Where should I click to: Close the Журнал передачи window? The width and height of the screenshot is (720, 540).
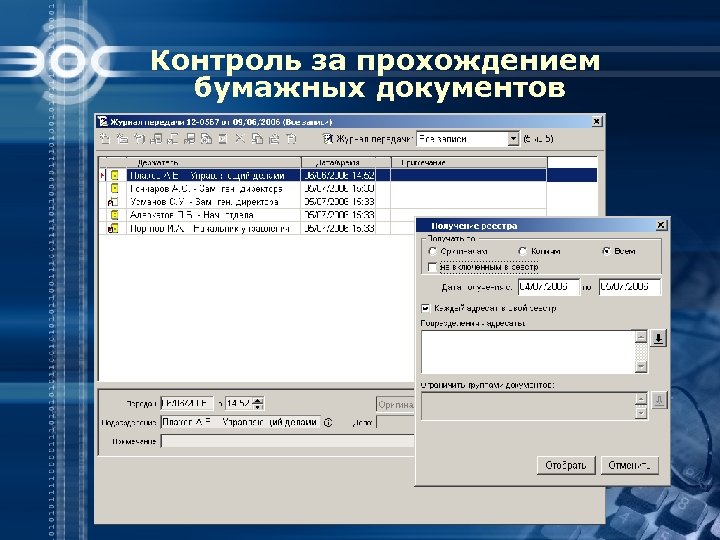pyautogui.click(x=596, y=121)
